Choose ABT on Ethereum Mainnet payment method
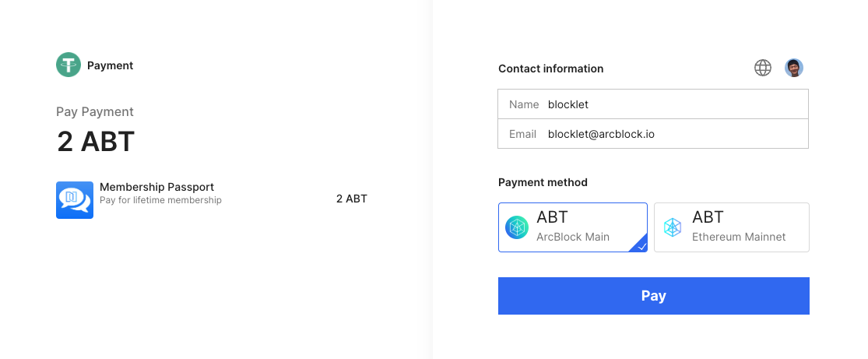 pyautogui.click(x=732, y=227)
